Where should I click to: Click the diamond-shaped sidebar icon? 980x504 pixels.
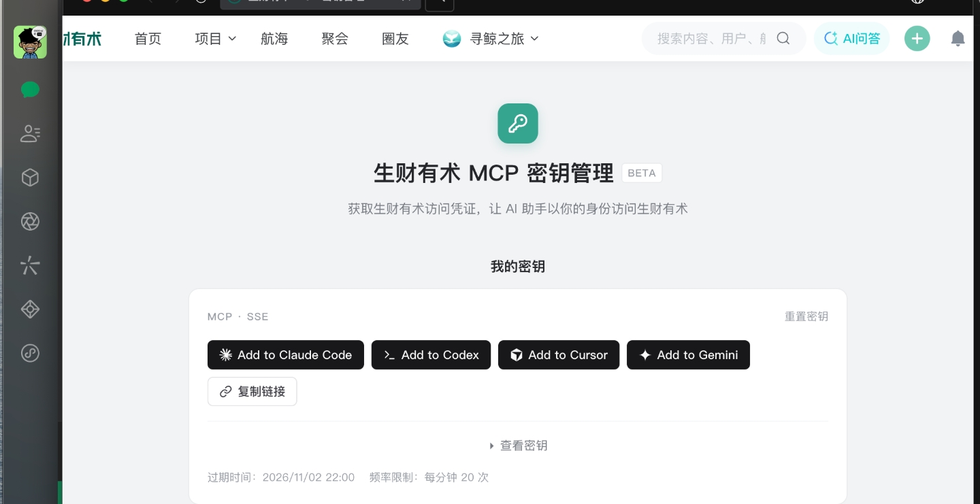pos(30,309)
